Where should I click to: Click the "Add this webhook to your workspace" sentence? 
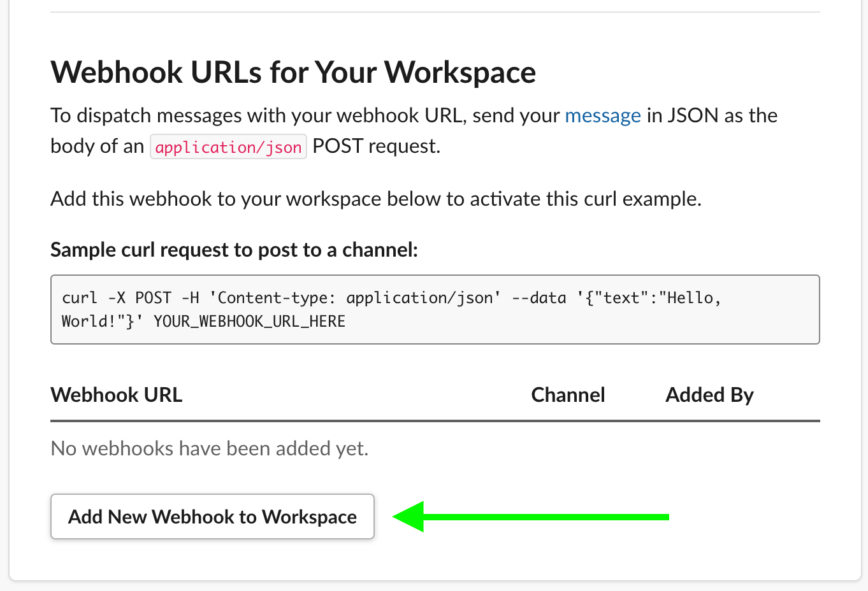375,199
